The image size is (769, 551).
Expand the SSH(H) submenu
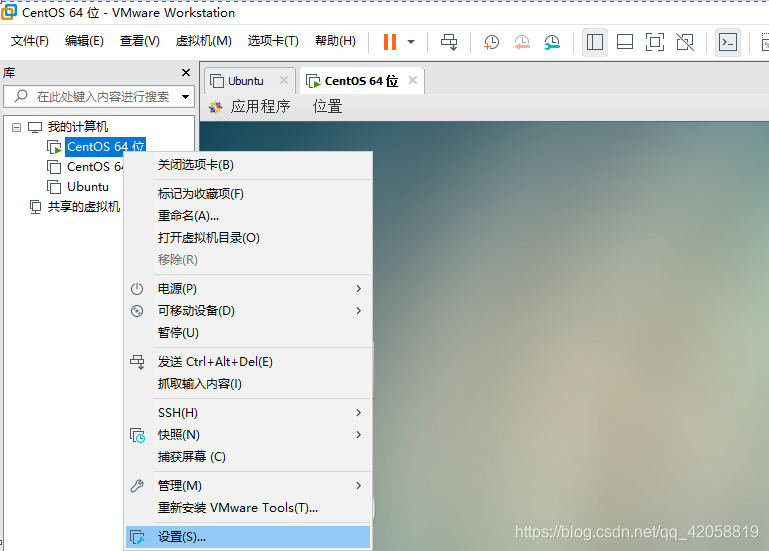(x=248, y=413)
